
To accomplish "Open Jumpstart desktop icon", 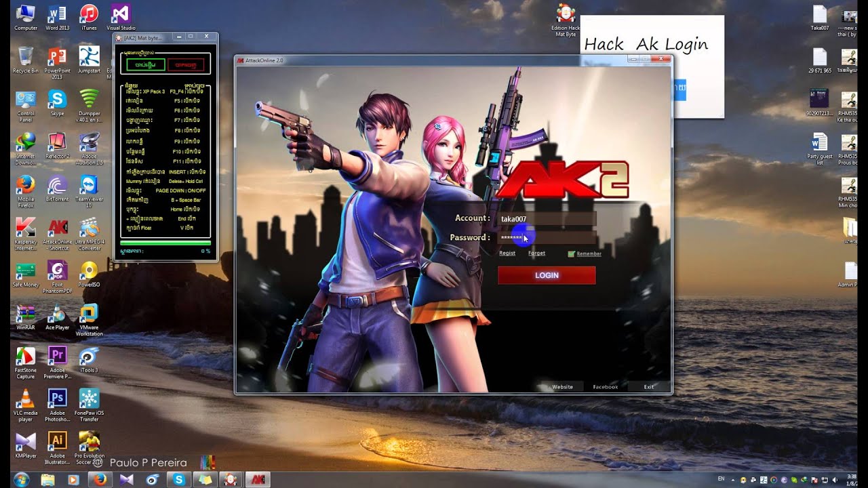I will click(89, 60).
